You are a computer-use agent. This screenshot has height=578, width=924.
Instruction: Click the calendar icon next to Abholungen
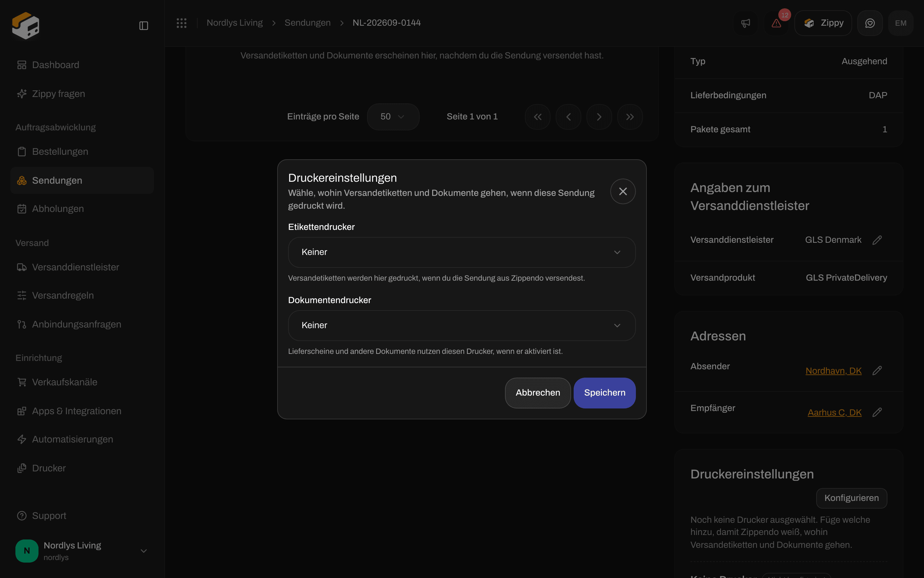pyautogui.click(x=22, y=209)
